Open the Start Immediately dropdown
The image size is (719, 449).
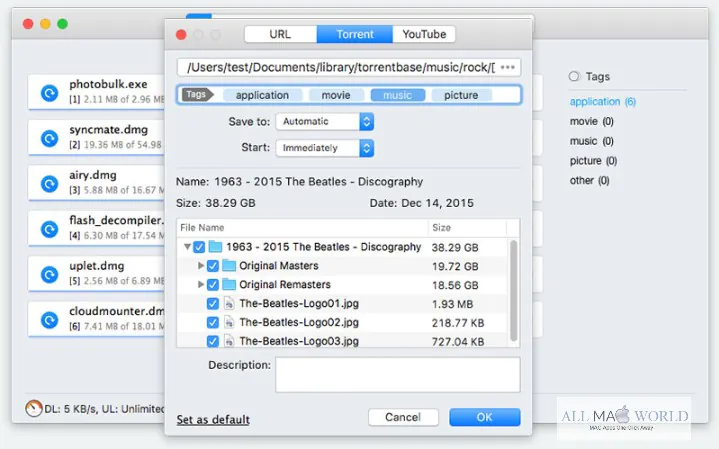coord(325,148)
